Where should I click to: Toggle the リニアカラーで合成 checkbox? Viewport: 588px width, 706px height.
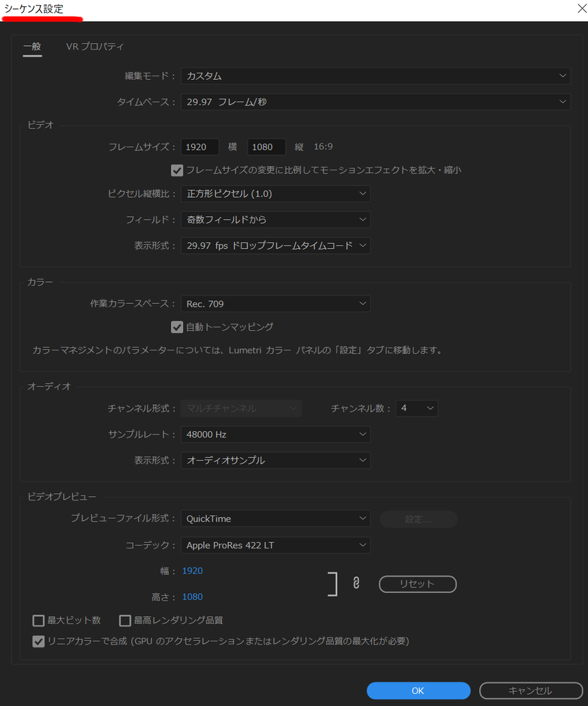tap(39, 642)
